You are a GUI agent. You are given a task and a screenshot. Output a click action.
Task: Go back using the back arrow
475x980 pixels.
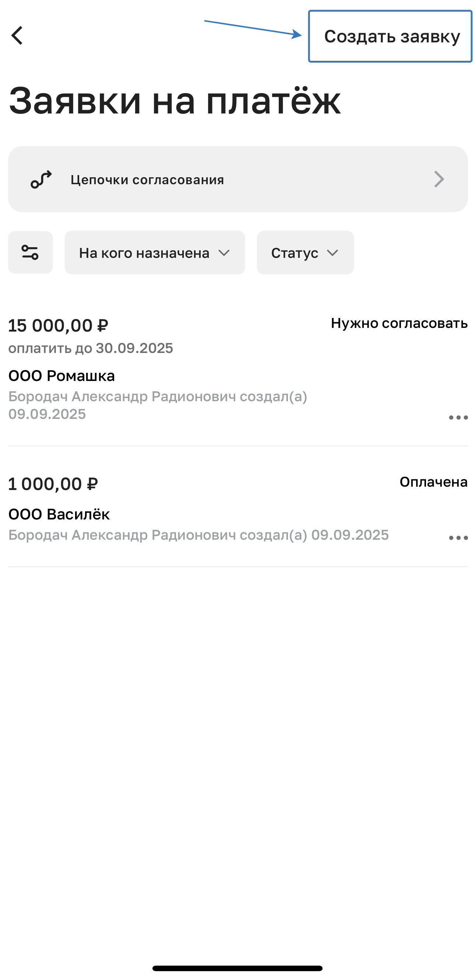(x=17, y=36)
